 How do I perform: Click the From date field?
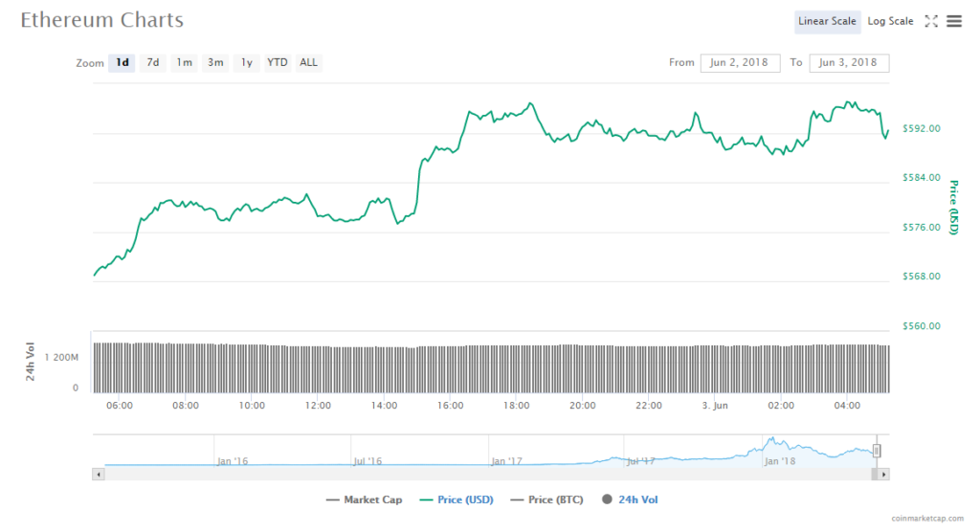[741, 63]
